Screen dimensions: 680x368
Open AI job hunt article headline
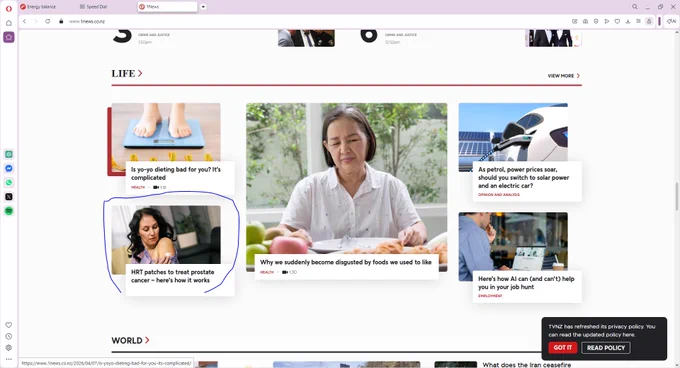click(x=526, y=283)
